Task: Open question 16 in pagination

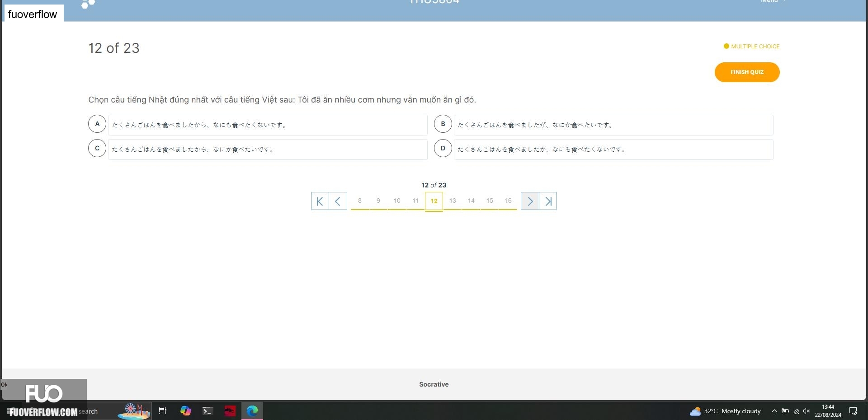Action: coord(508,201)
